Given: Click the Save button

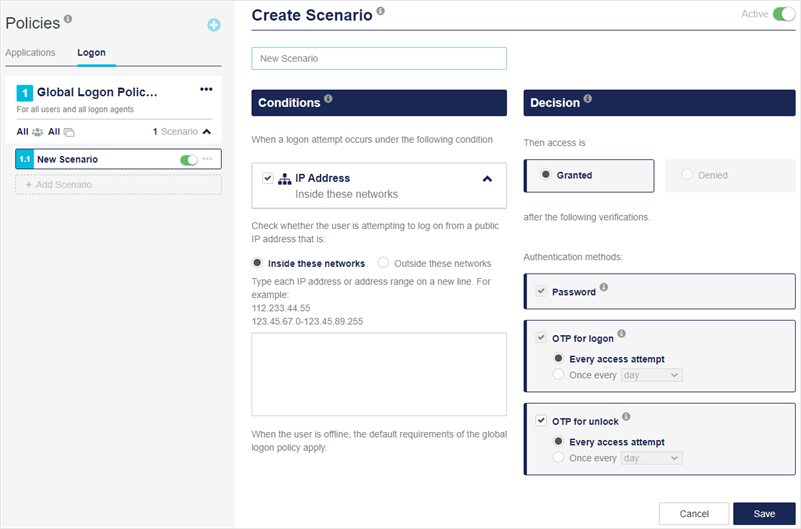Looking at the screenshot, I should point(764,513).
